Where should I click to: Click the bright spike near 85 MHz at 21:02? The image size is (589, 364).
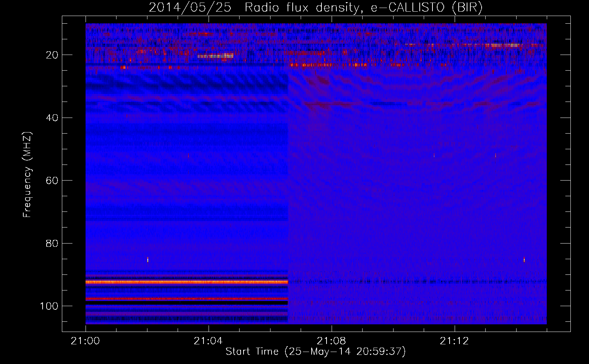click(147, 260)
